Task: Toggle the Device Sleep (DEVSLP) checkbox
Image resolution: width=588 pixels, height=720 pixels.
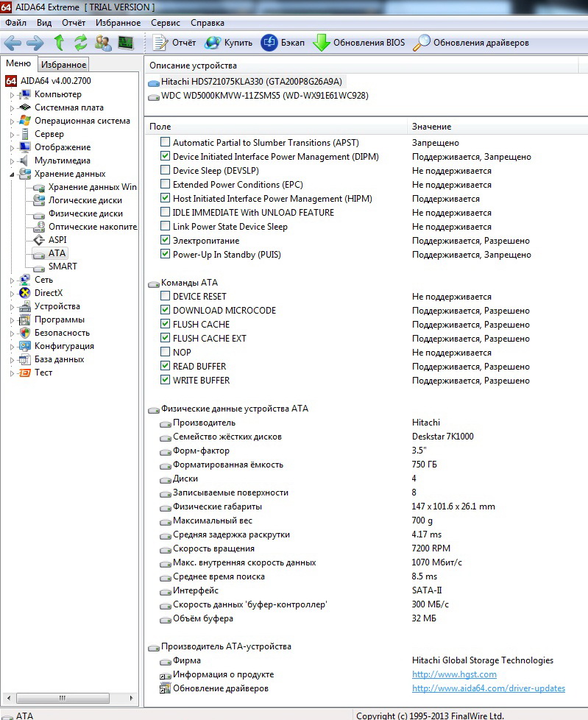Action: pyautogui.click(x=166, y=170)
